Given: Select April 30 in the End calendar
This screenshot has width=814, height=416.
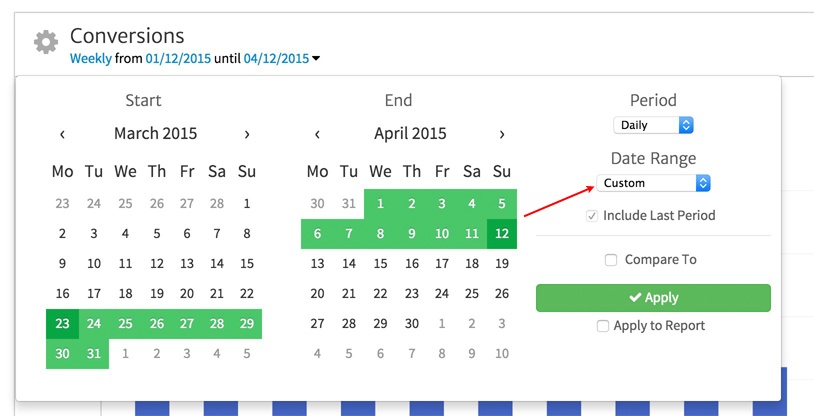Looking at the screenshot, I should click(410, 324).
